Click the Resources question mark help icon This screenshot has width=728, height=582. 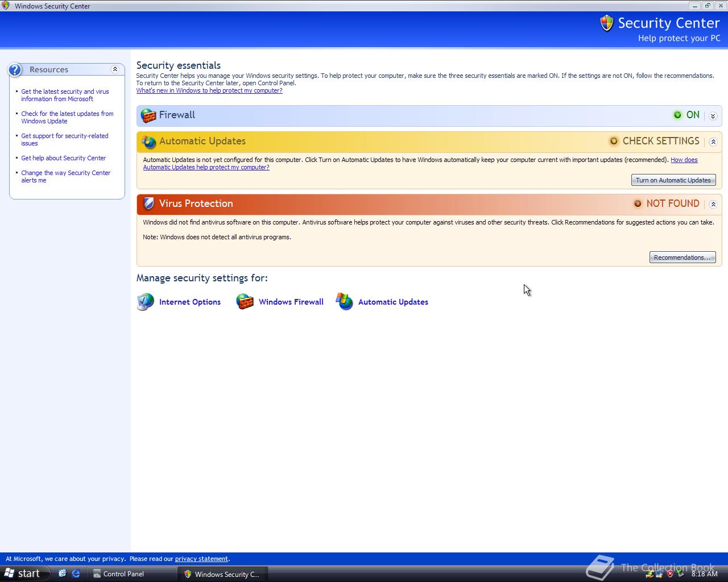click(15, 70)
